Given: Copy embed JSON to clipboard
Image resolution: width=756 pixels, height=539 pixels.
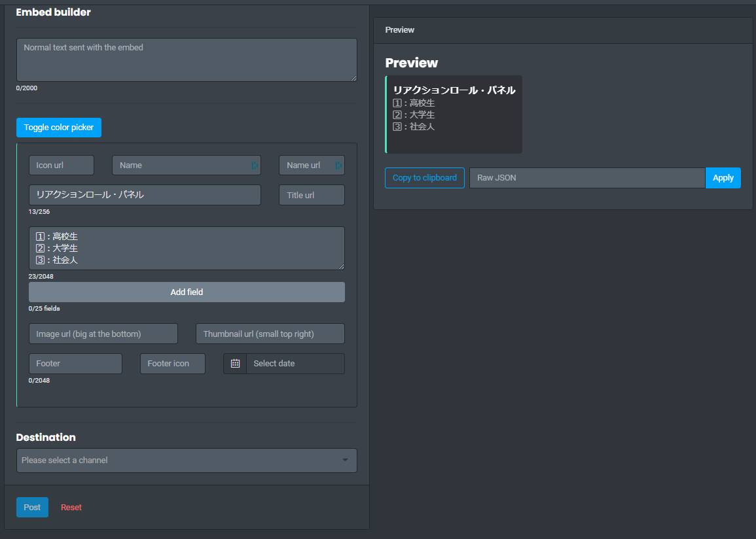Looking at the screenshot, I should (424, 177).
